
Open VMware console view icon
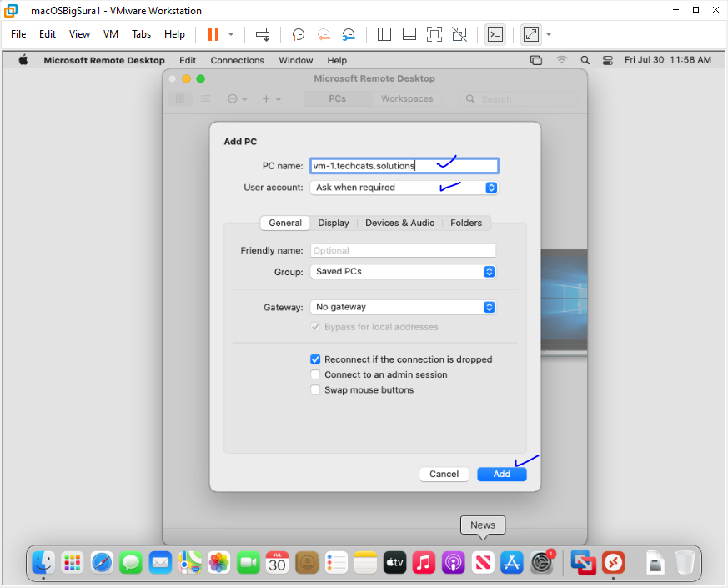pyautogui.click(x=495, y=34)
